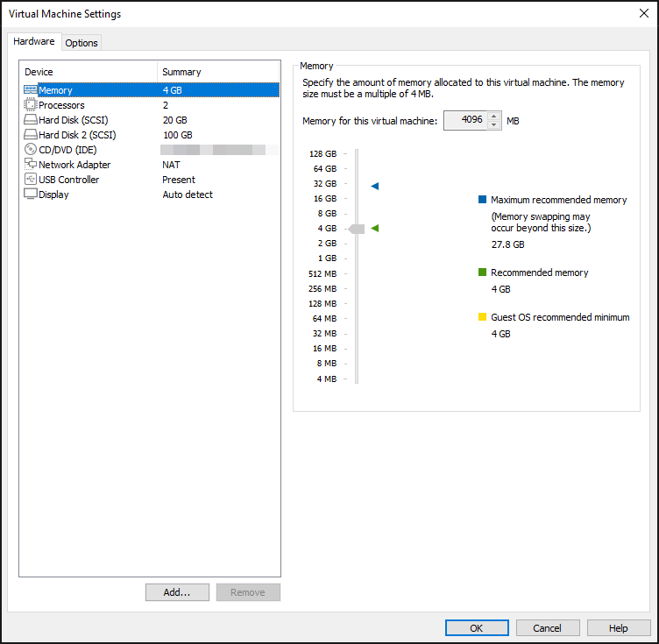Screen dimensions: 659x644
Task: Increase memory with the up spinner arrow
Action: (494, 117)
